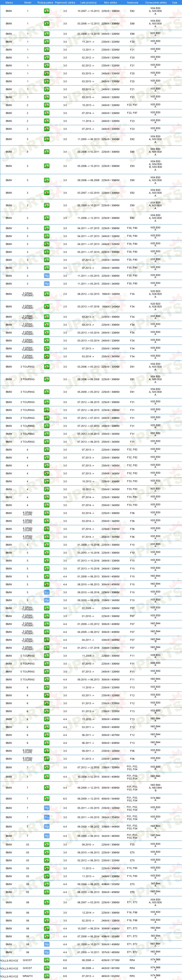
Task: Click the Moc silnika column header
Action: [x=110, y=2]
